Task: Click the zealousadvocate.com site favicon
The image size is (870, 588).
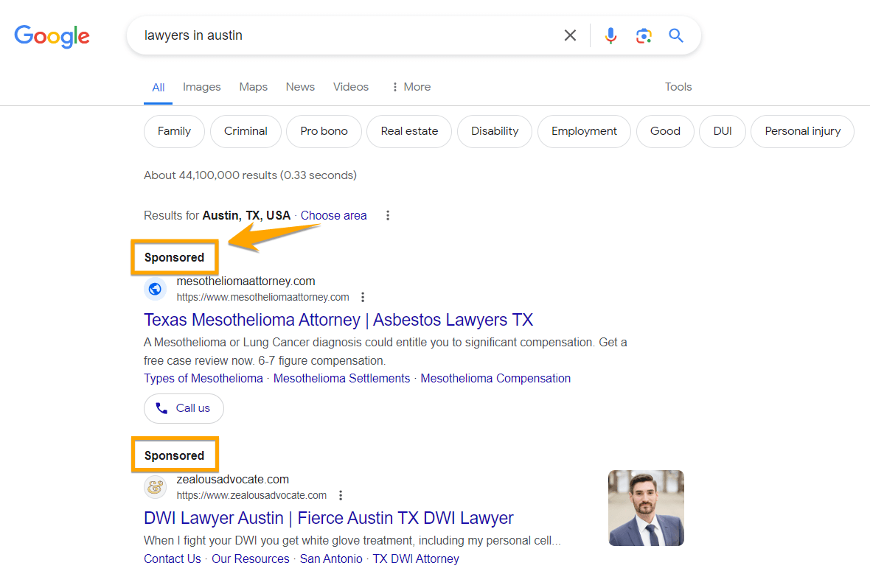Action: (x=156, y=487)
